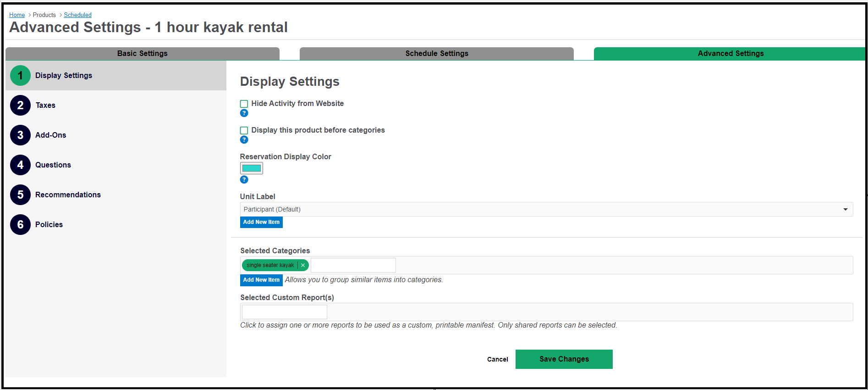Follow the Scheduled breadcrumb link
Screen dimensions: 868x390
[x=78, y=15]
